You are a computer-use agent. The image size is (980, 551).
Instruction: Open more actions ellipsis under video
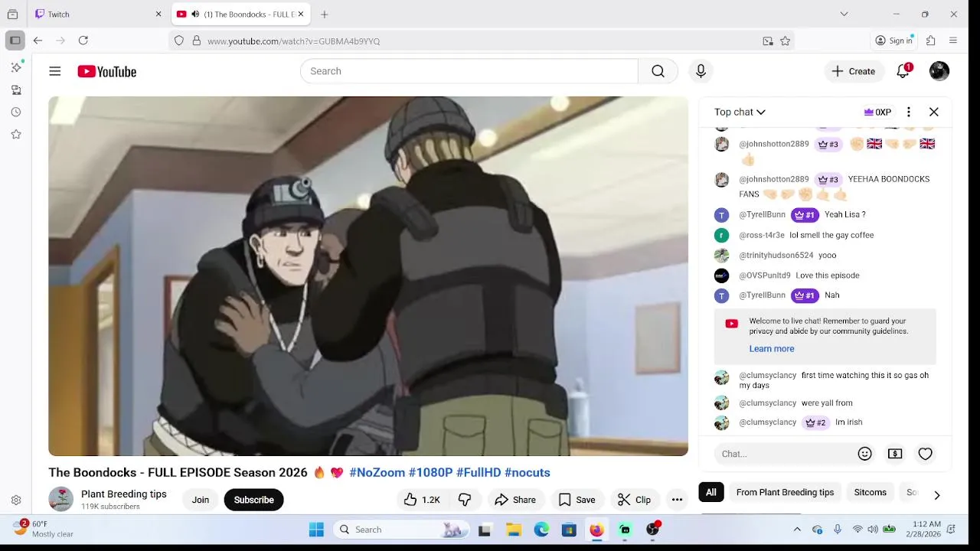click(x=677, y=500)
